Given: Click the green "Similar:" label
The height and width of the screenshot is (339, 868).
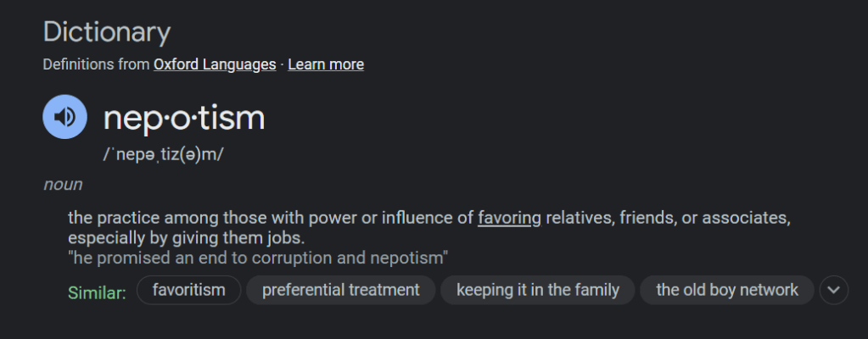Looking at the screenshot, I should pyautogui.click(x=97, y=292).
